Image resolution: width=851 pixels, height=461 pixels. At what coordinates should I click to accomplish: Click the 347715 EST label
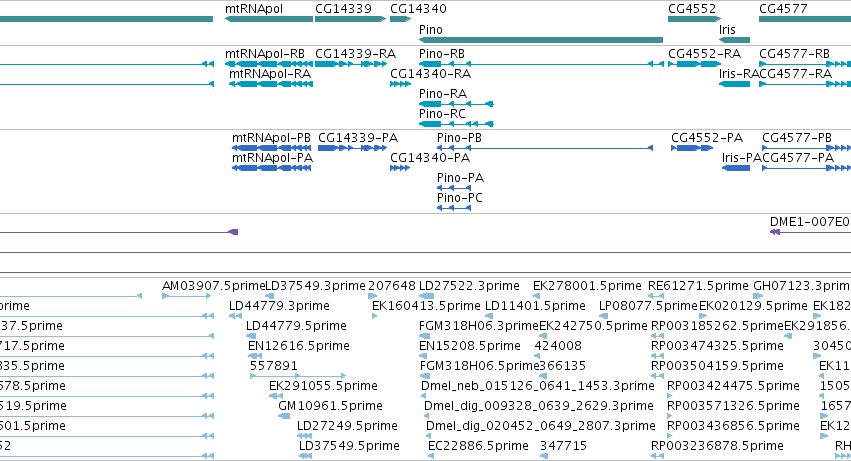pyautogui.click(x=563, y=447)
